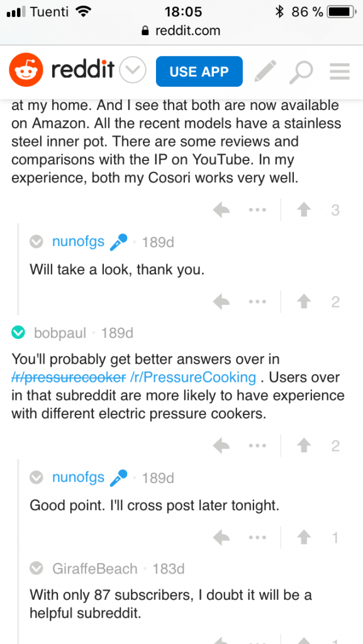Image resolution: width=363 pixels, height=644 pixels.
Task: Open more options for "Will take a look" comment
Action: click(x=257, y=302)
